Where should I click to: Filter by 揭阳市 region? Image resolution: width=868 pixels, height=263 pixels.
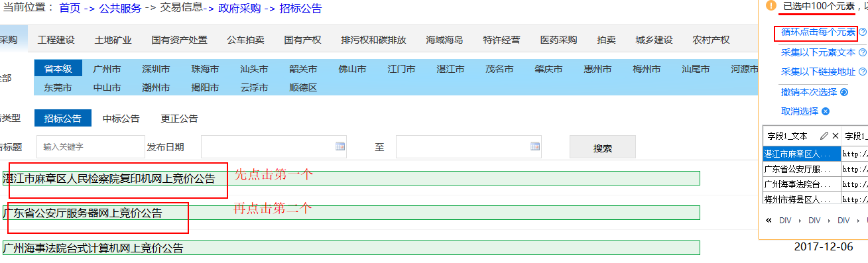[205, 87]
